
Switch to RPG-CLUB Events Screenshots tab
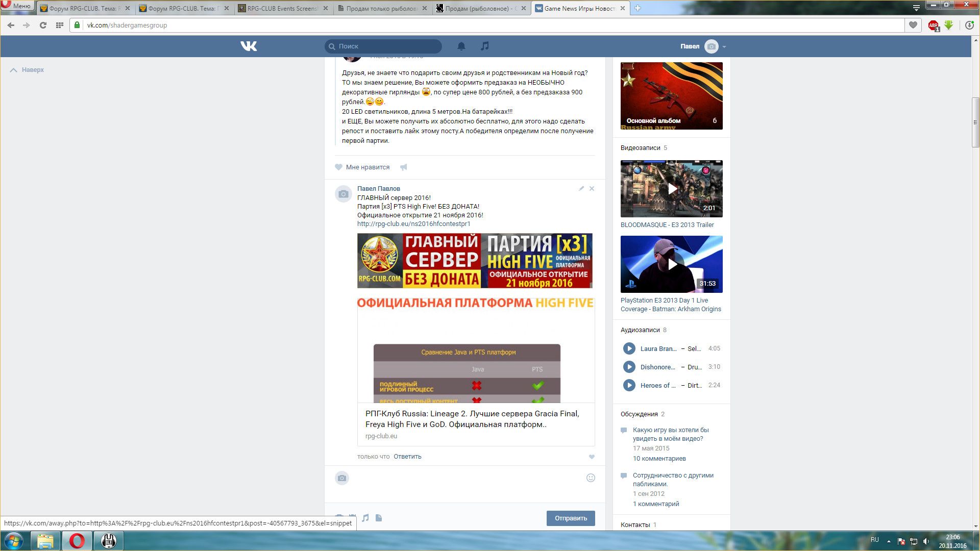[x=282, y=8]
